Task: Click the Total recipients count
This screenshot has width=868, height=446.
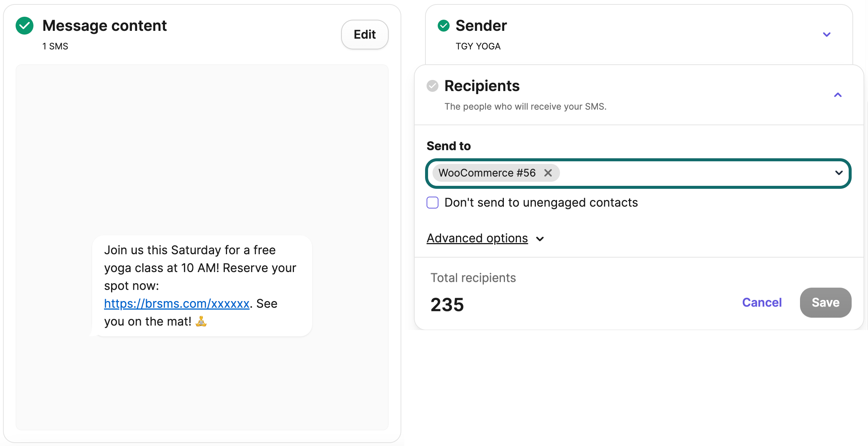Action: coord(447,304)
